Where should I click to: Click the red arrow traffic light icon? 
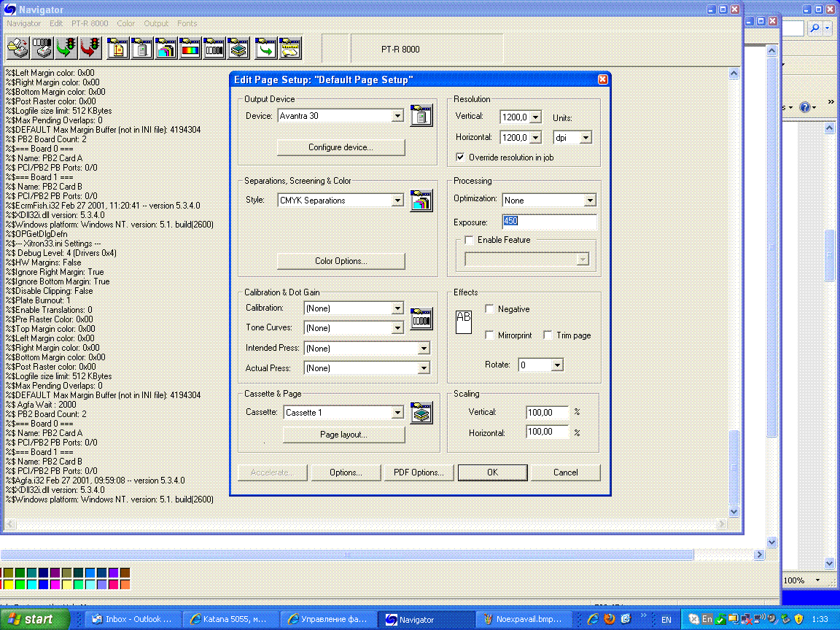click(90, 47)
